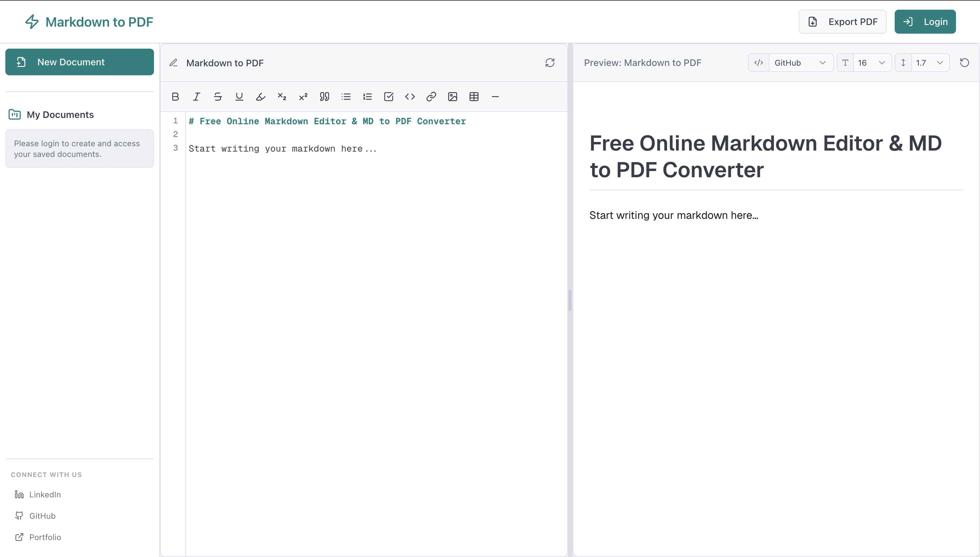Insert a table
Screen dimensions: 980x557
(x=474, y=96)
